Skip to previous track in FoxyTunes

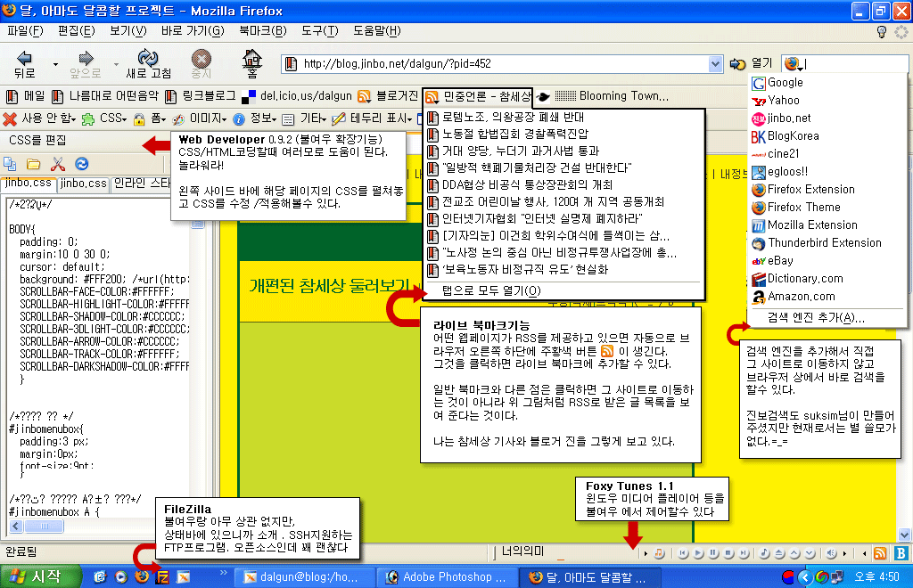click(x=684, y=553)
